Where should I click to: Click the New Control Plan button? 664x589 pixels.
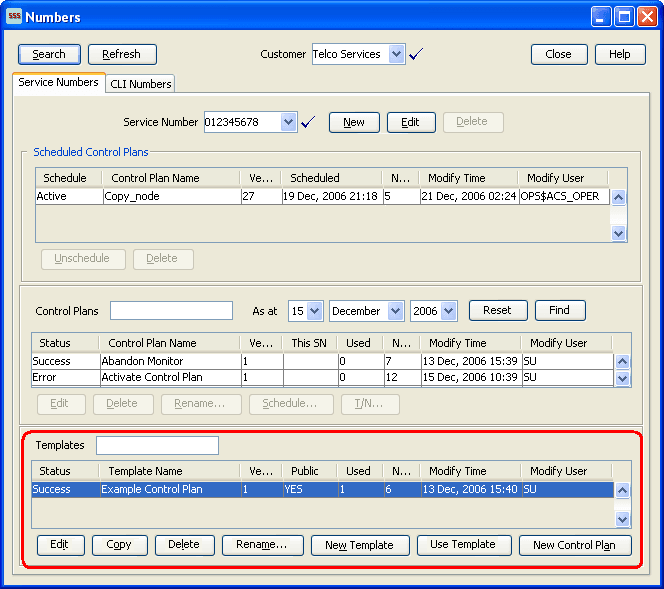tap(574, 546)
